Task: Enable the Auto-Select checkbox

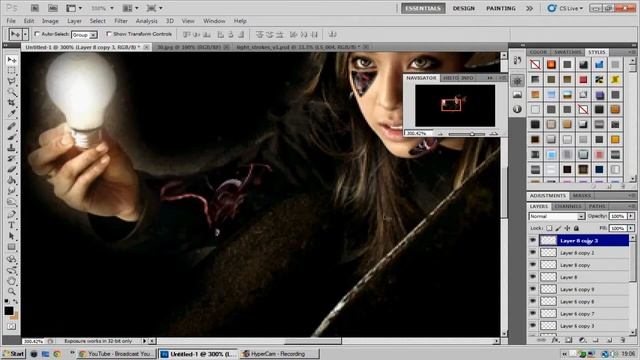Action: pos(37,34)
